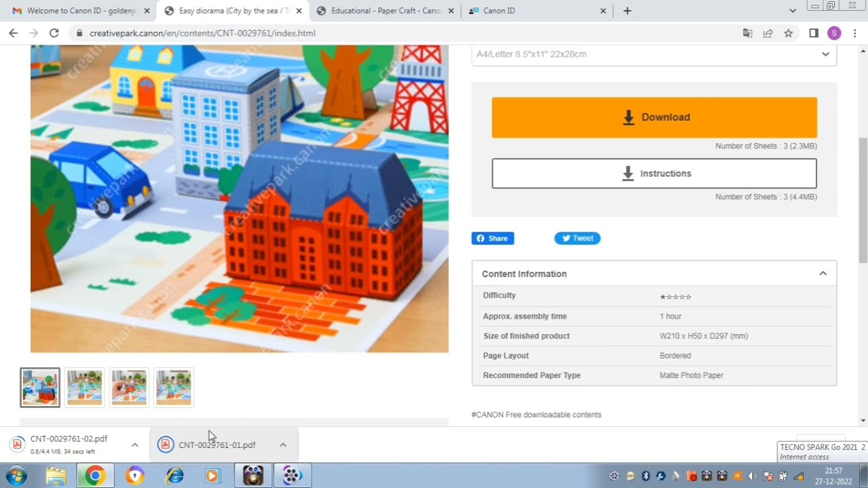This screenshot has width=868, height=488.
Task: Click the forward navigation arrow
Action: pos(33,33)
